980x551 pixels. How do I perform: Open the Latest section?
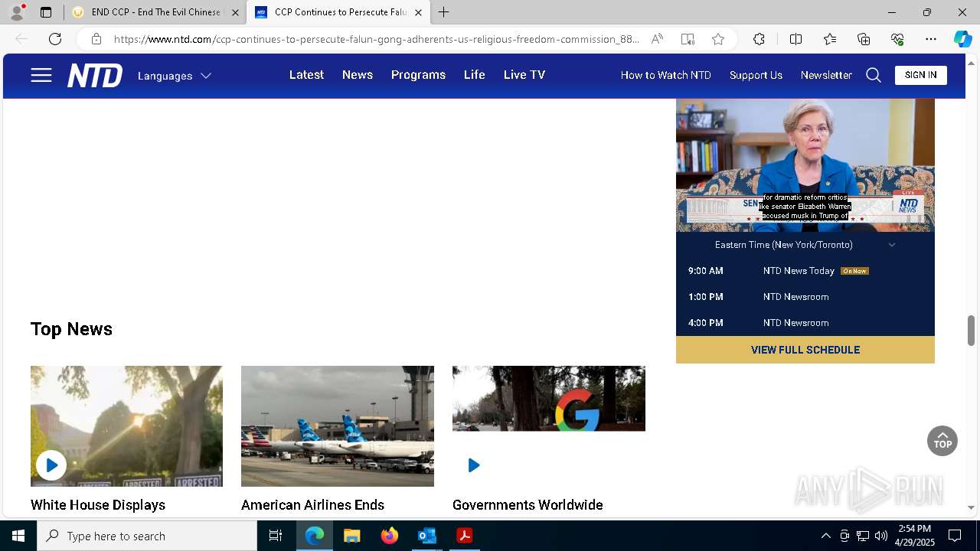(x=306, y=75)
